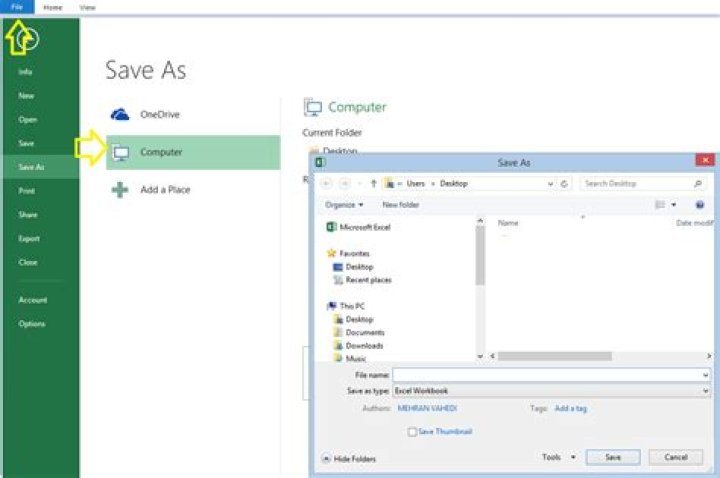Open the Organize dropdown menu
Screen dimensions: 720x478
coord(344,205)
